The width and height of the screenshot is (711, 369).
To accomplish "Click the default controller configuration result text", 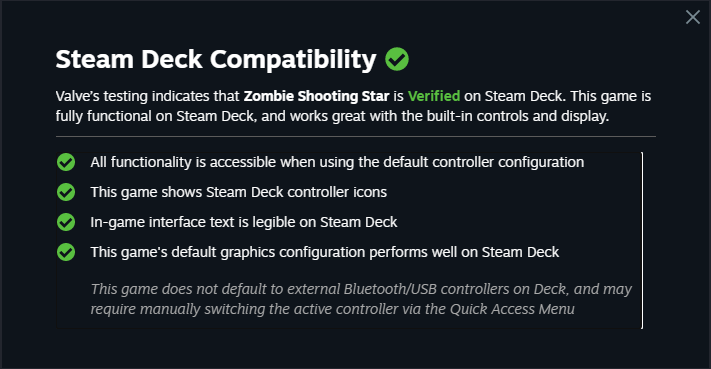I will [337, 162].
